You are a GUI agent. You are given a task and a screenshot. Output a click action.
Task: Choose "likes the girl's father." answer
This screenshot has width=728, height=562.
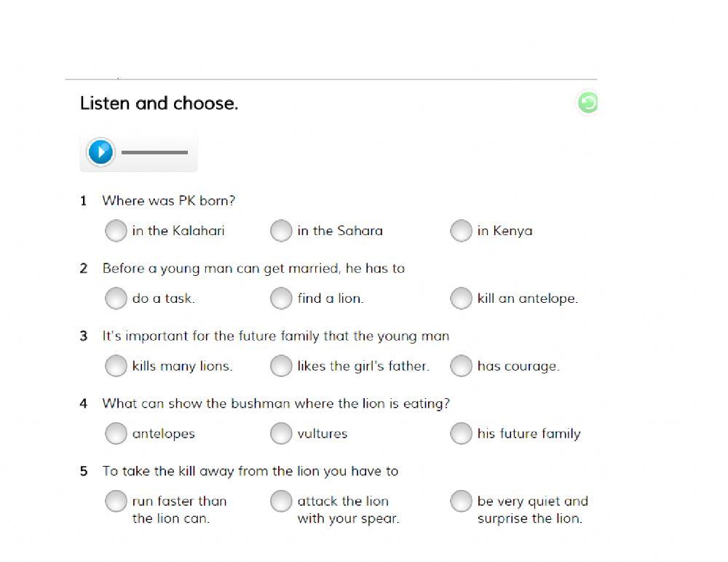[281, 366]
